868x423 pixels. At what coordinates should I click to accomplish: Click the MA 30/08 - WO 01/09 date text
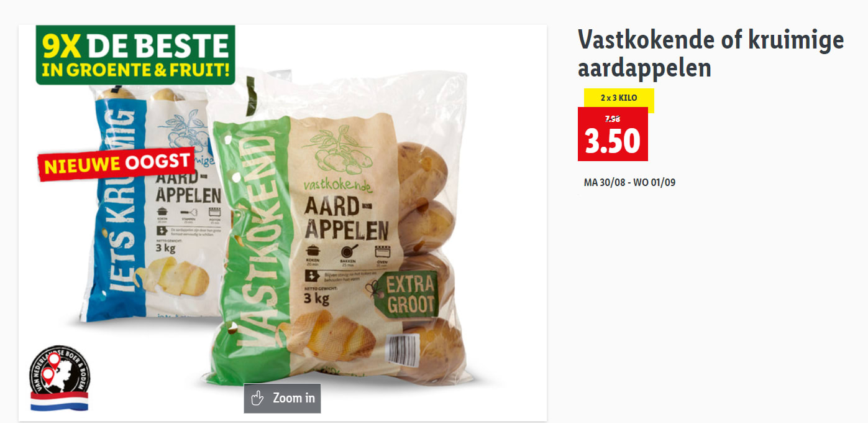pyautogui.click(x=629, y=183)
